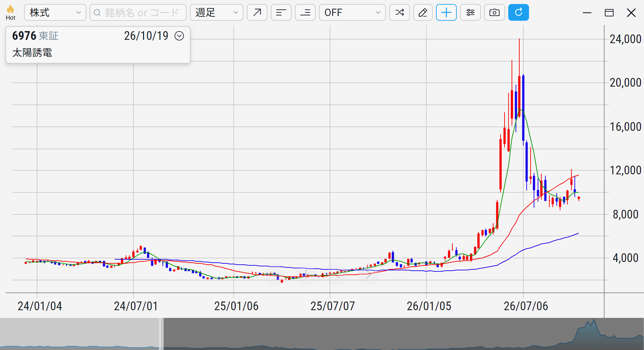This screenshot has height=350, width=644.
Task: Click the 25/01/06 date axis label
Action: (x=236, y=306)
